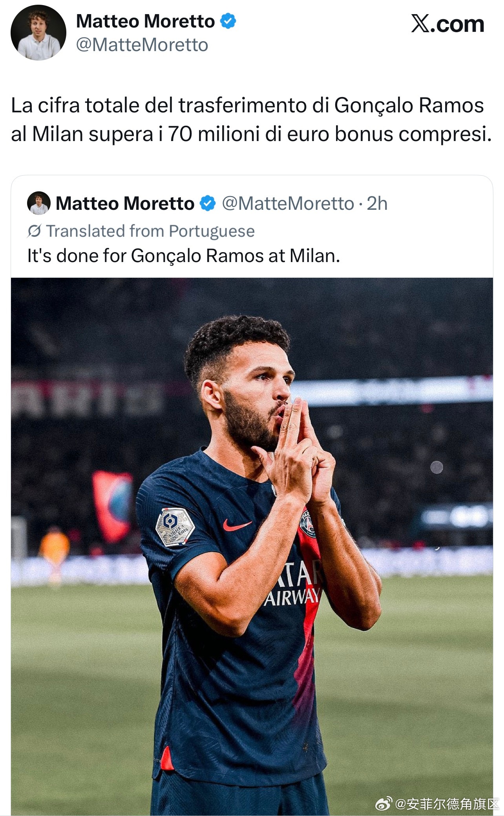Image resolution: width=504 pixels, height=816 pixels.
Task: Click the X.com logo
Action: pos(447,24)
